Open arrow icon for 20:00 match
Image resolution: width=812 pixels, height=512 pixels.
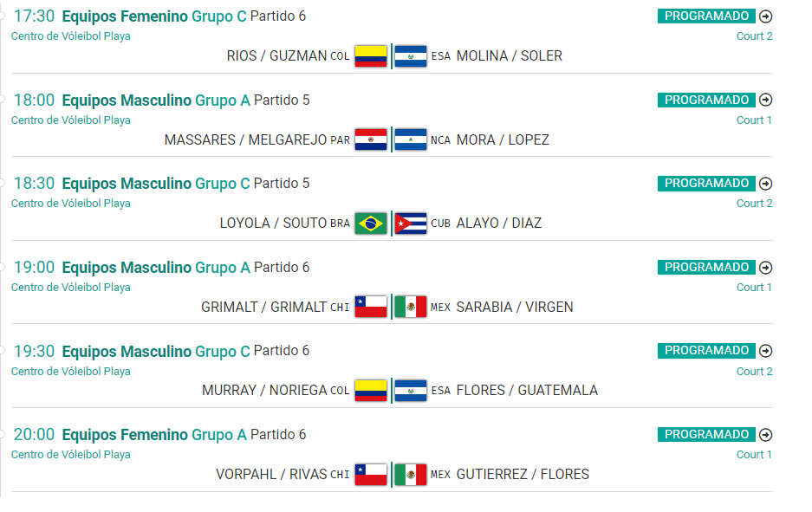tap(765, 435)
